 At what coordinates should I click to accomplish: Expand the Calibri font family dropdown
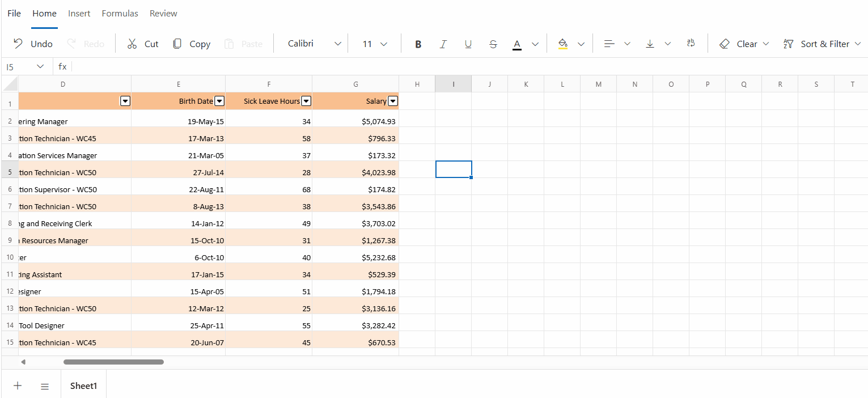pyautogui.click(x=338, y=44)
